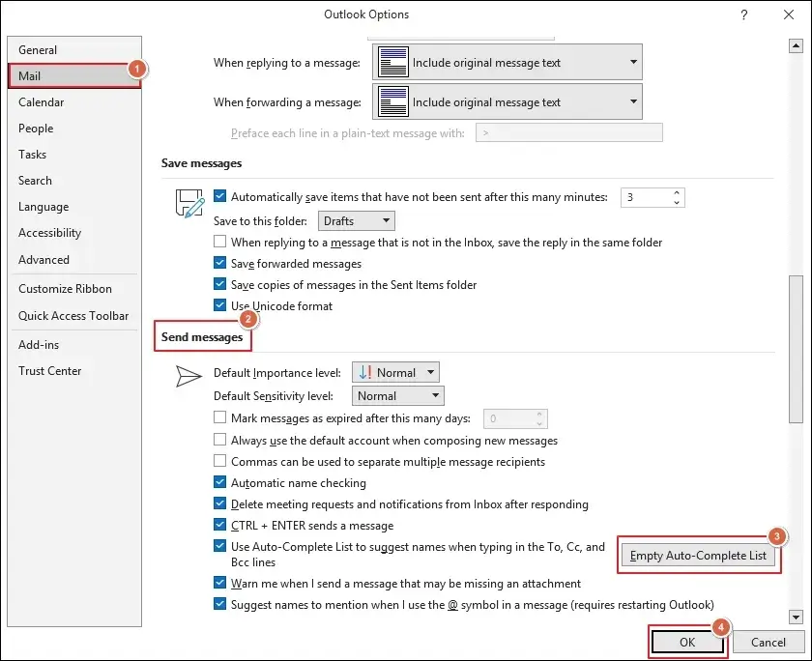Toggle save copies in Sent Items folder

coord(219,284)
